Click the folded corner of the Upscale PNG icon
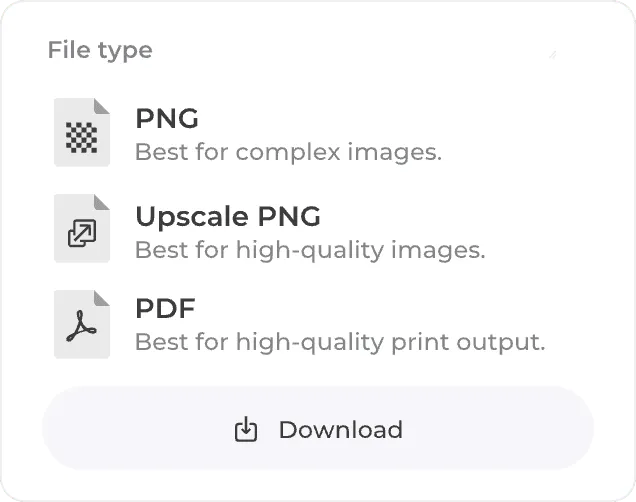636x502 pixels. click(102, 202)
